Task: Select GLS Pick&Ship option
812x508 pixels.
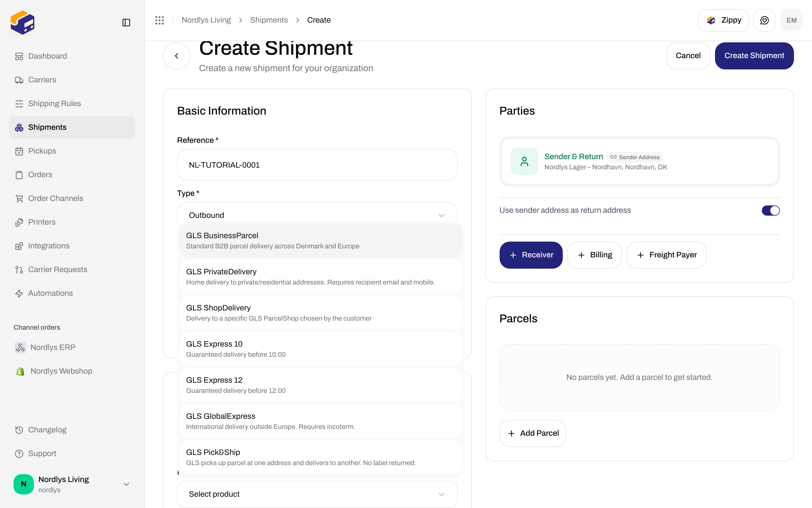Action: tap(321, 457)
